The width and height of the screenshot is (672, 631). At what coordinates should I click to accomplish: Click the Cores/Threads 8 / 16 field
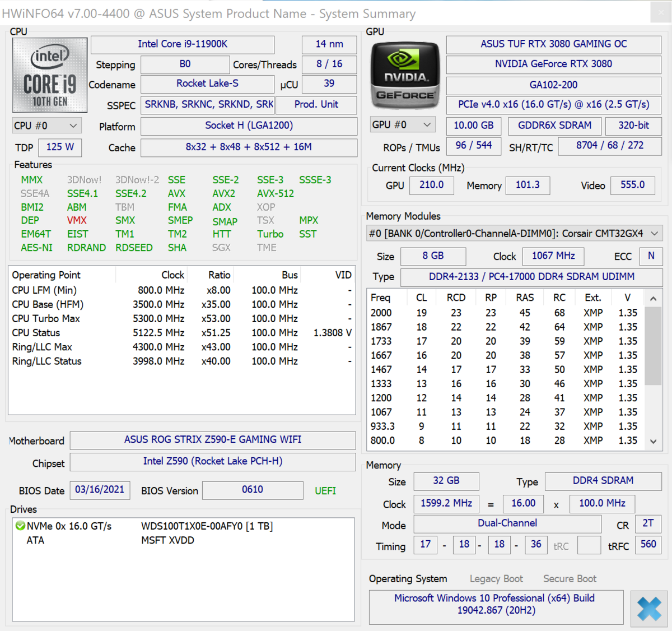pos(329,64)
